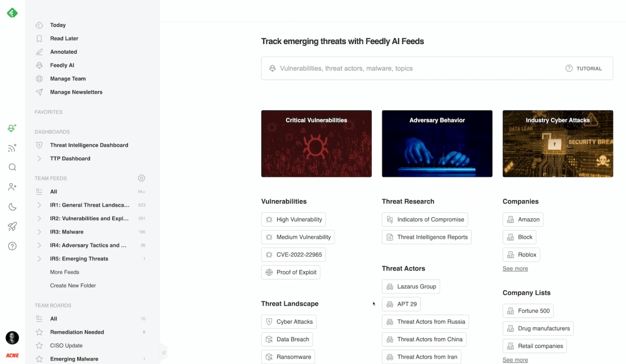626x364 pixels.
Task: Open the Critical Vulnerabilities card
Action: point(316,144)
